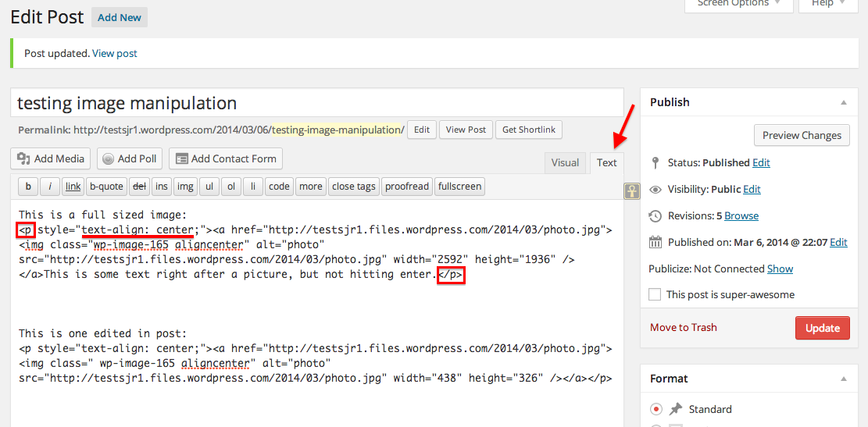Switch to the Visual editor tab
This screenshot has height=427, width=868.
565,162
